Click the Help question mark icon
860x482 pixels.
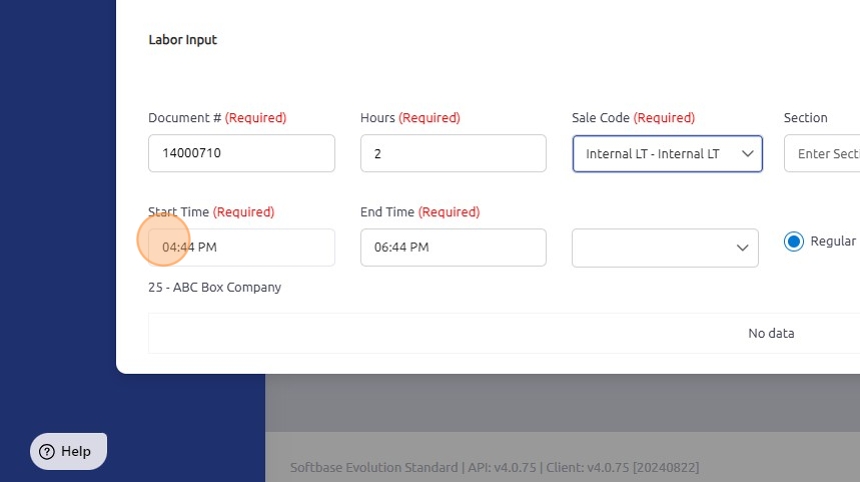(x=47, y=452)
